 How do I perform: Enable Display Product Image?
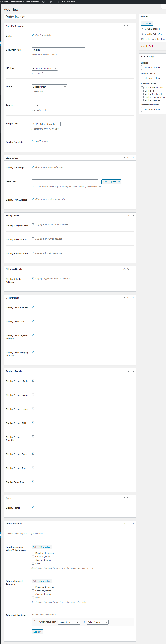33,394
